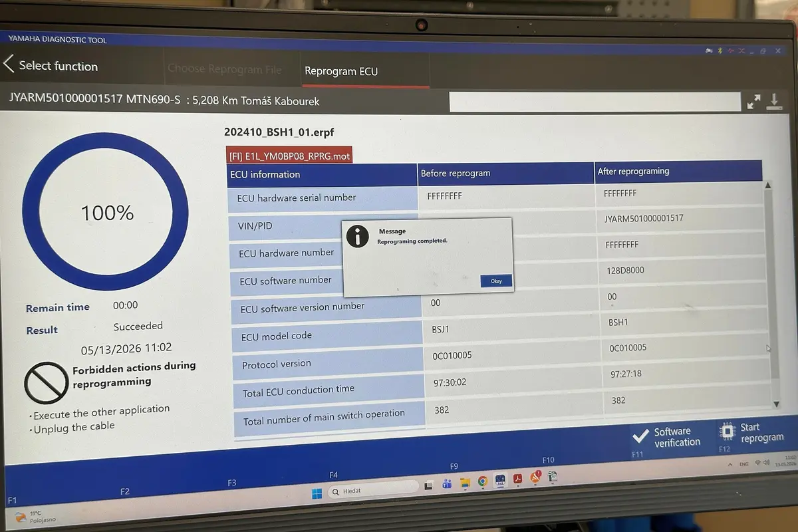The height and width of the screenshot is (532, 798).
Task: Click the red waveform status icon in title bar
Action: (x=731, y=51)
